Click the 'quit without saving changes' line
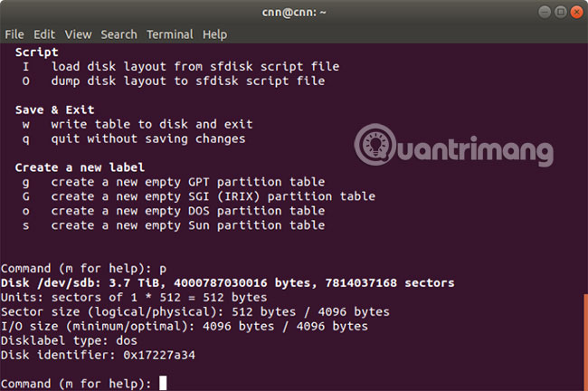Screen dimensions: 588x391 click(x=147, y=138)
